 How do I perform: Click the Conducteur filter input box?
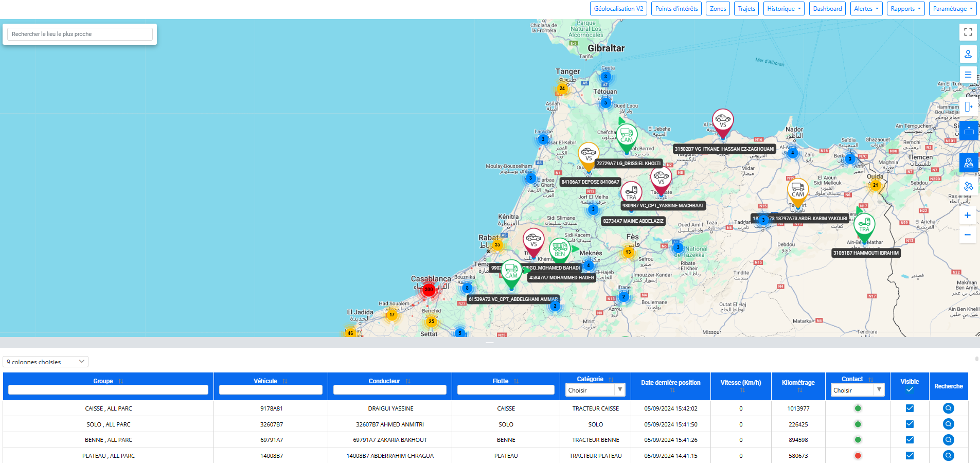[x=389, y=390]
